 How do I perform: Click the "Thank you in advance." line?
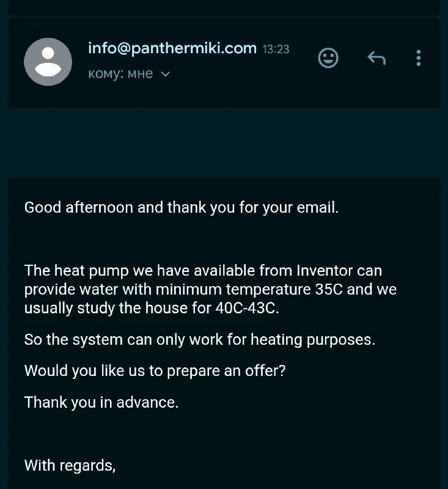tap(101, 403)
